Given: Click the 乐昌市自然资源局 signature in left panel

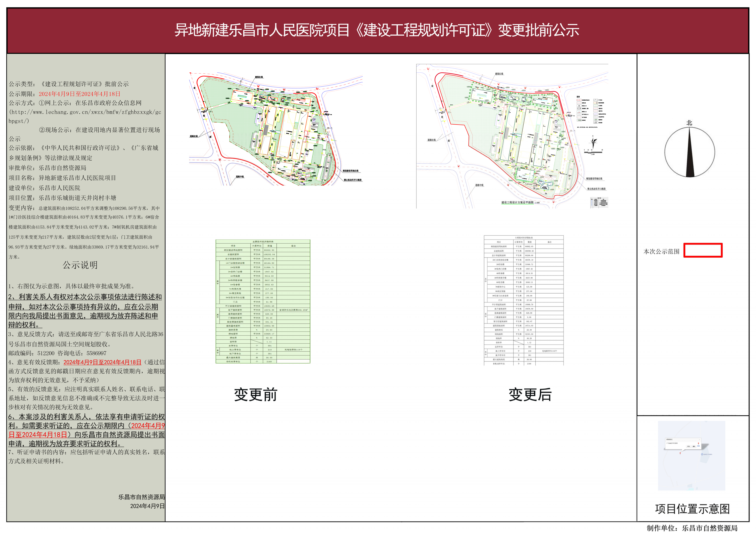Looking at the screenshot, I should (142, 497).
